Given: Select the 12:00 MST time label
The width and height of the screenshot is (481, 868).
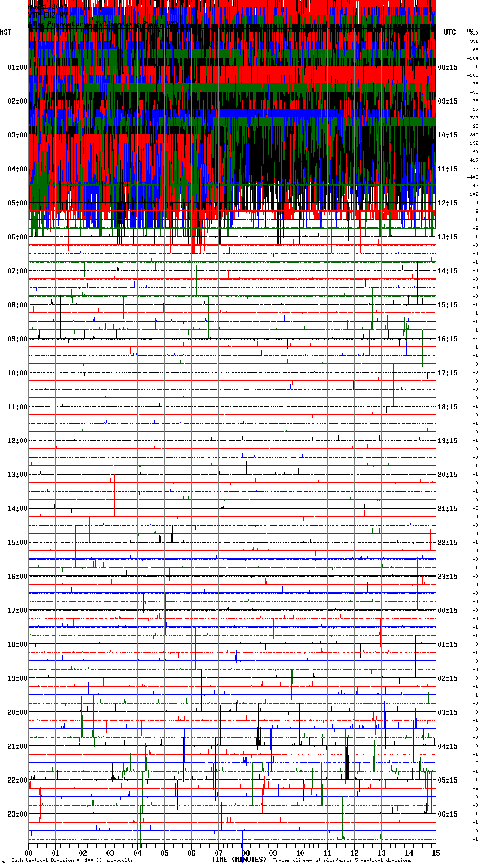Looking at the screenshot, I should pos(17,441).
